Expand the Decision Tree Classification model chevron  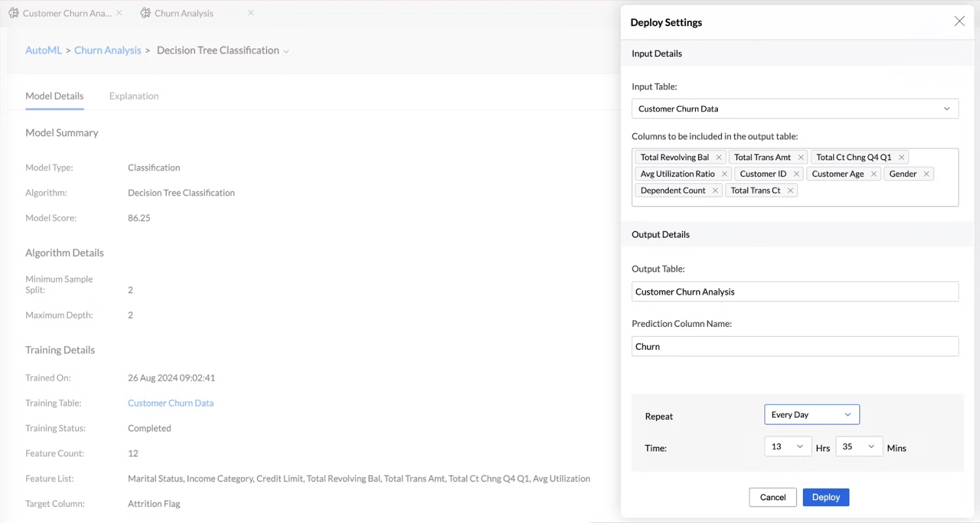(286, 51)
